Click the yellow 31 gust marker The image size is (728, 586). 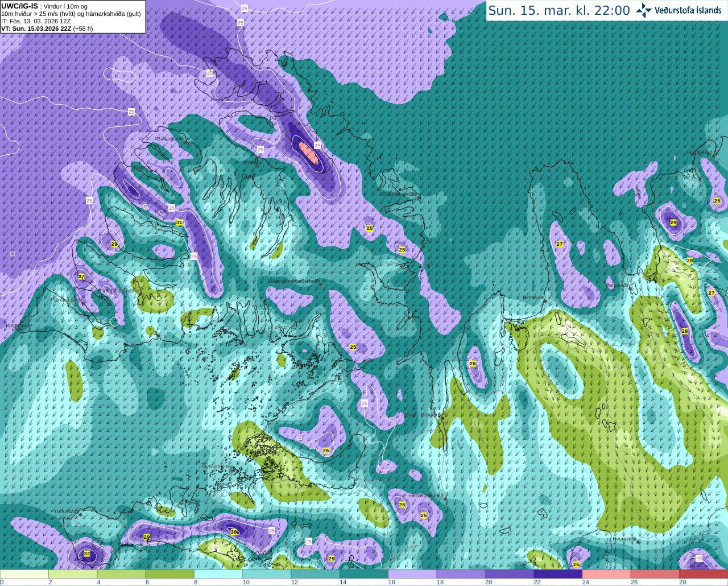click(x=179, y=222)
